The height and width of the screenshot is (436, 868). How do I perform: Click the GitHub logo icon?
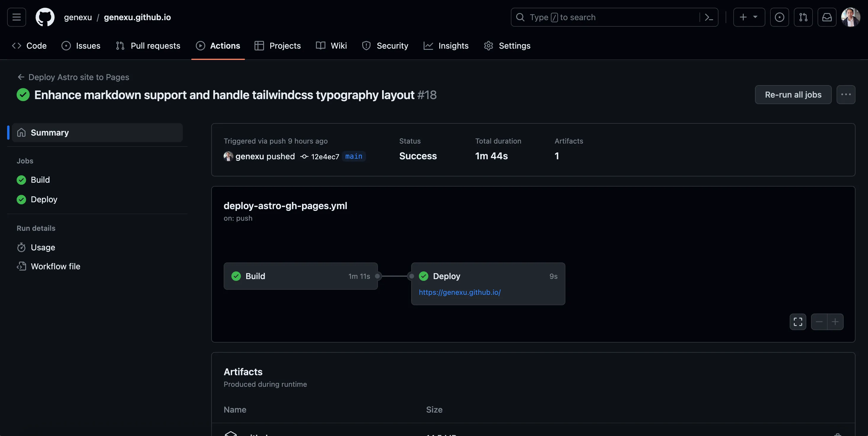click(45, 17)
